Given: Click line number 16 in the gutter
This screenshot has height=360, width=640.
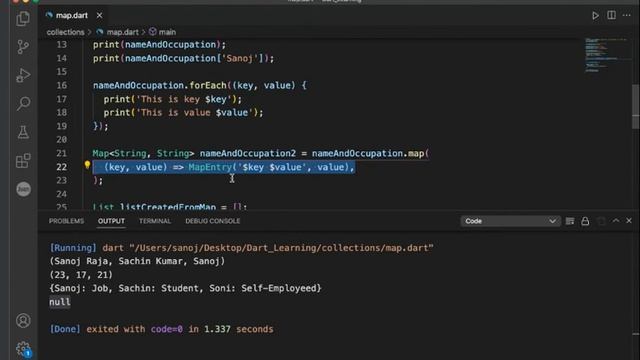Looking at the screenshot, I should pos(62,85).
